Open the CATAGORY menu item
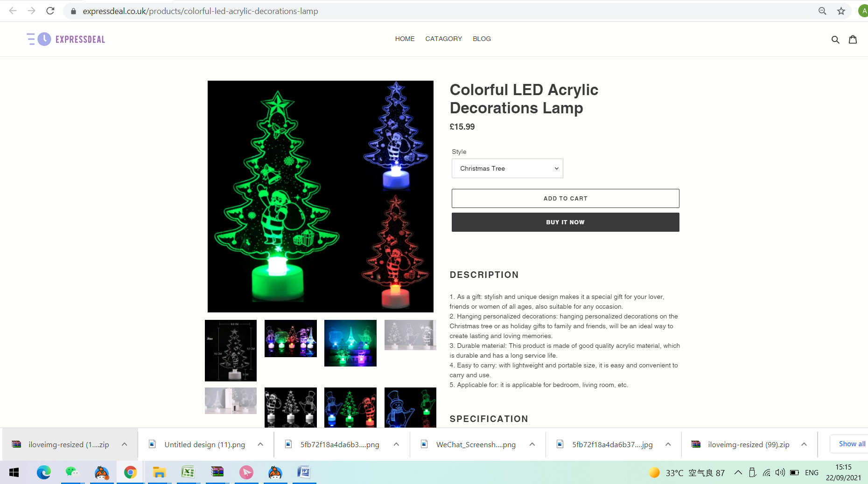This screenshot has width=868, height=484. (x=443, y=39)
